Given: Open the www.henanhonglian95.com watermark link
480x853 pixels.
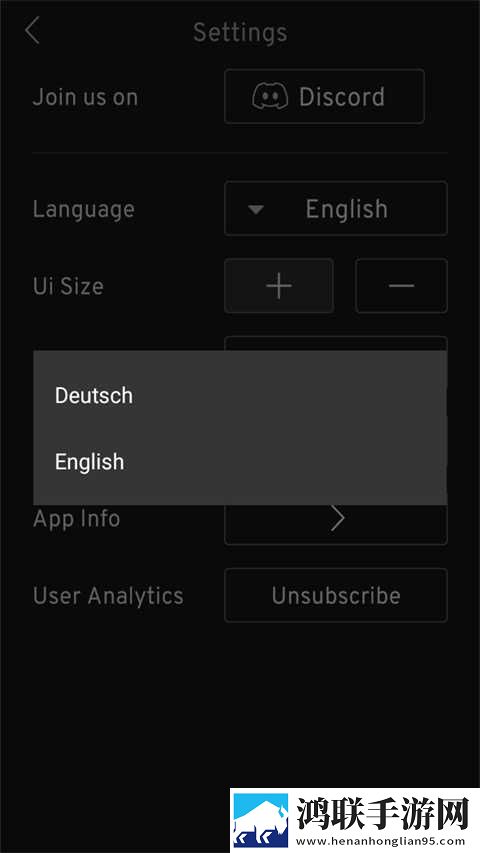Looking at the screenshot, I should (380, 840).
